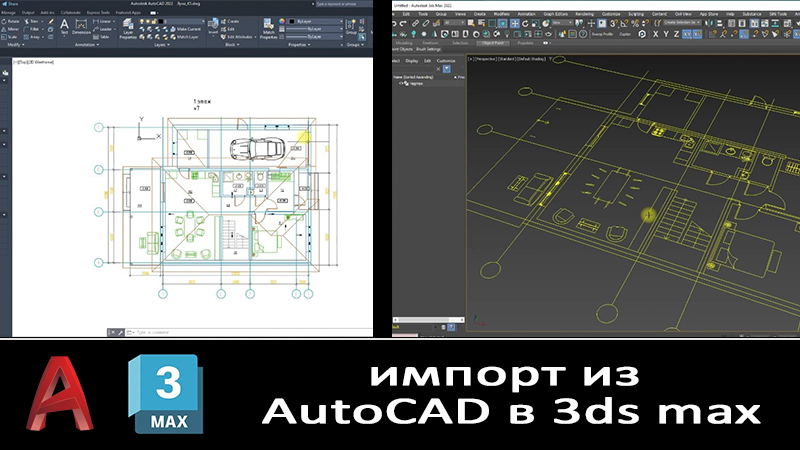The image size is (800, 450).
Task: Click Make Current in Layers panel
Action: pos(186,29)
